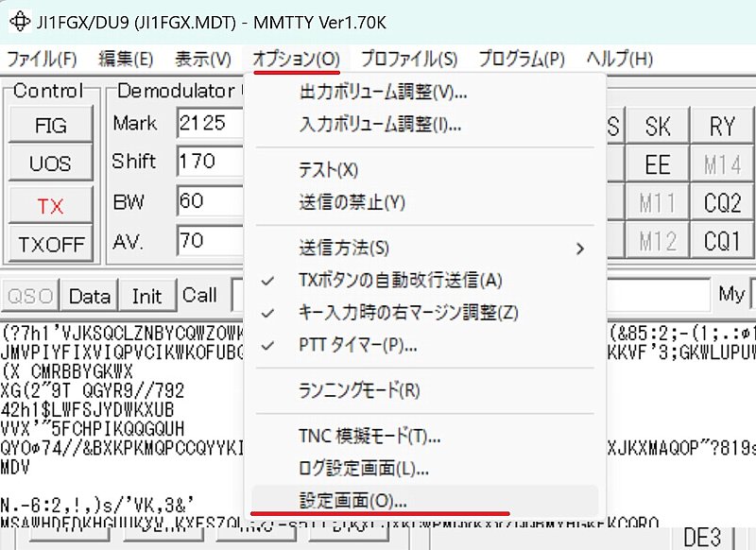This screenshot has height=550, width=756.
Task: Open ログ設定画面(L)... dialog
Action: coord(424,468)
